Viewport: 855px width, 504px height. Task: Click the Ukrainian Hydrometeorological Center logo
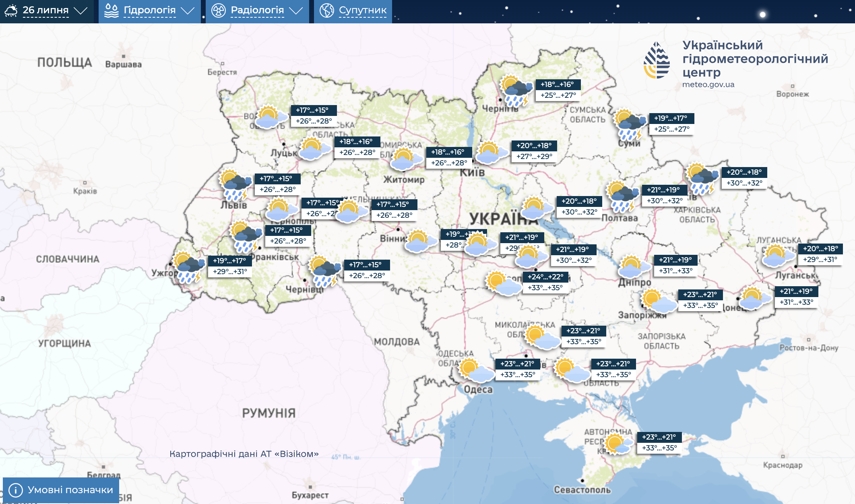pos(657,60)
